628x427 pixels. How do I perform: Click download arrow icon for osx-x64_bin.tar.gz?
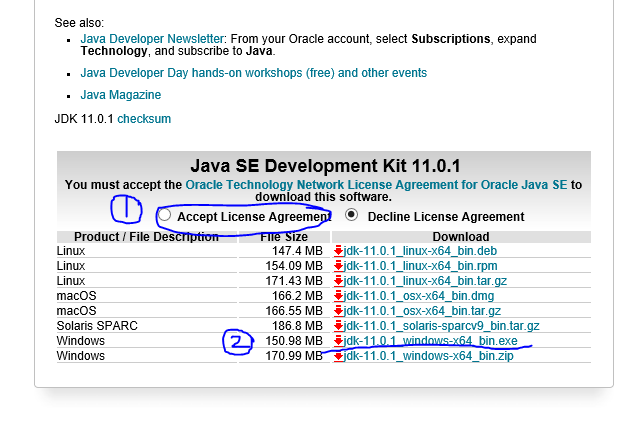tap(338, 311)
